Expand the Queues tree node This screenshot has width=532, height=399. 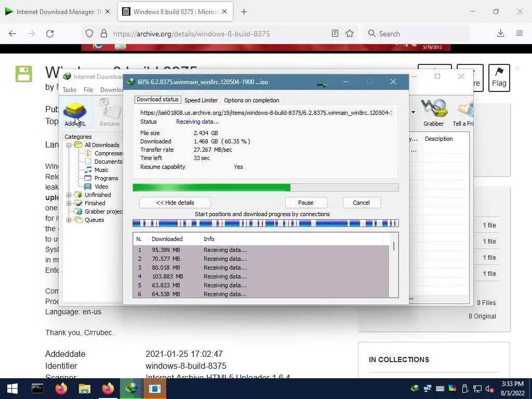coord(69,220)
